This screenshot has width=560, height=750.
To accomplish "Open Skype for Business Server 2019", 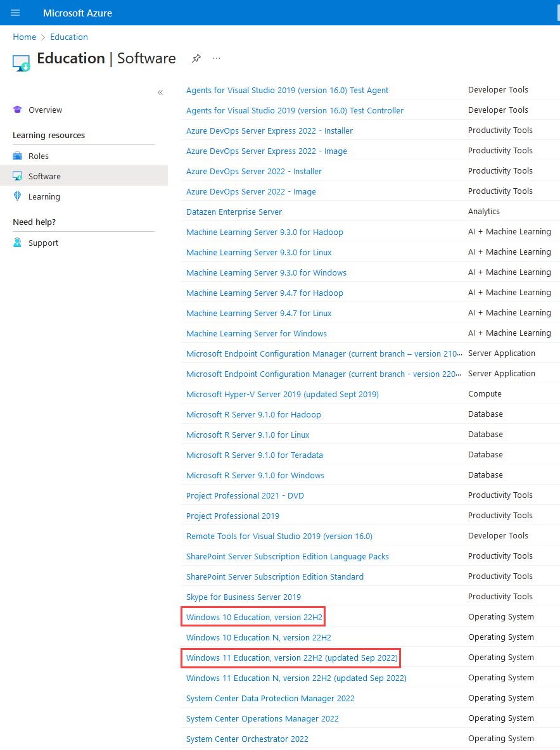I will 243,597.
